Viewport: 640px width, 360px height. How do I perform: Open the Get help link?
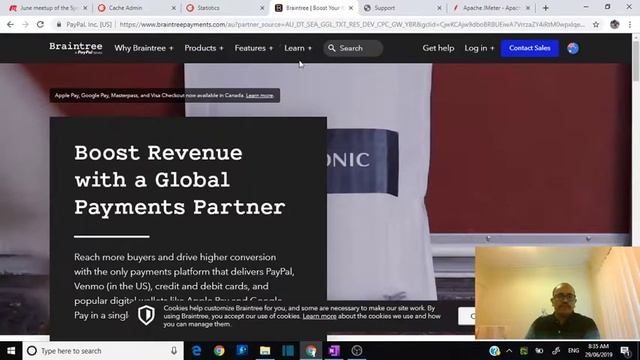coord(438,48)
